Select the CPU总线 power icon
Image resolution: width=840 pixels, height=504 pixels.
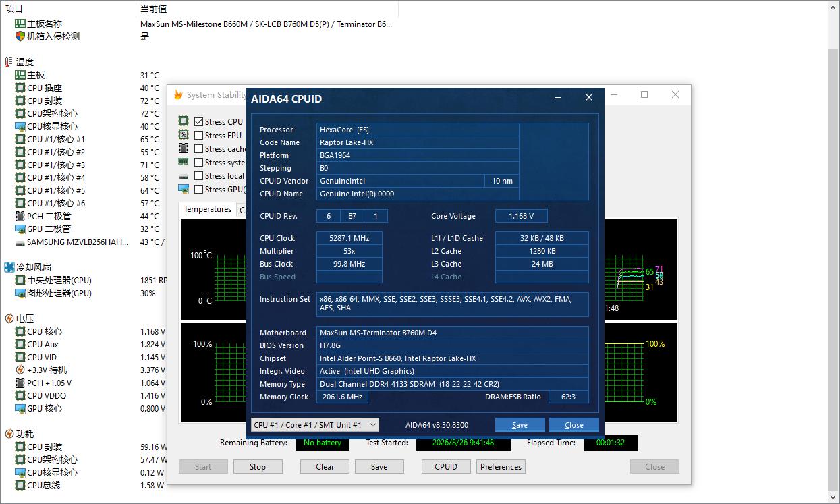tap(20, 485)
